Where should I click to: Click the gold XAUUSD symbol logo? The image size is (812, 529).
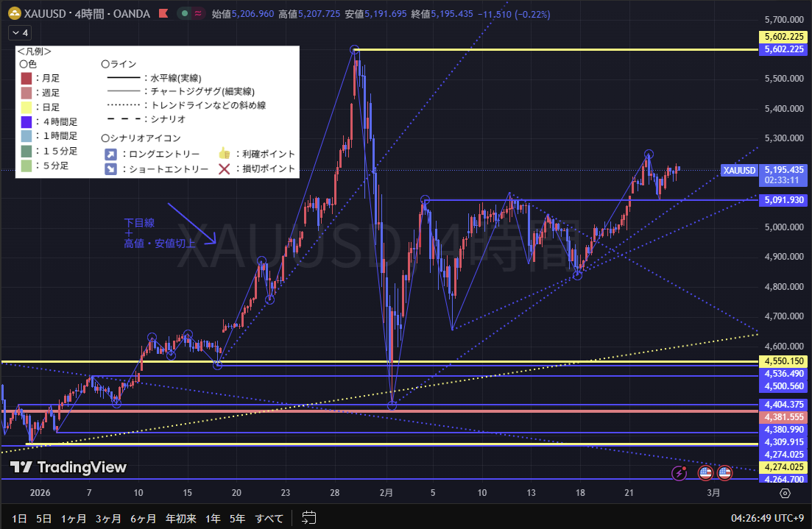click(x=14, y=14)
